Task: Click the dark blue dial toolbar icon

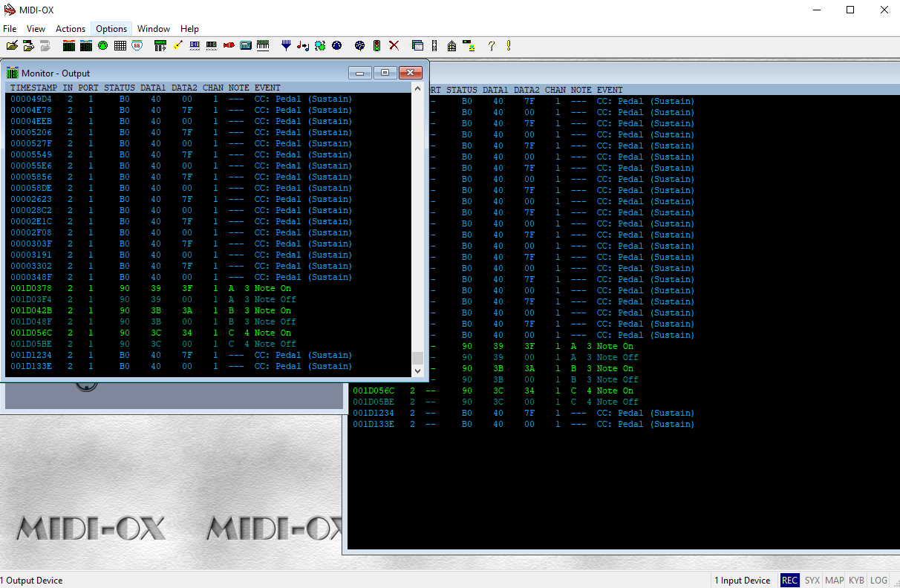Action: click(x=336, y=45)
